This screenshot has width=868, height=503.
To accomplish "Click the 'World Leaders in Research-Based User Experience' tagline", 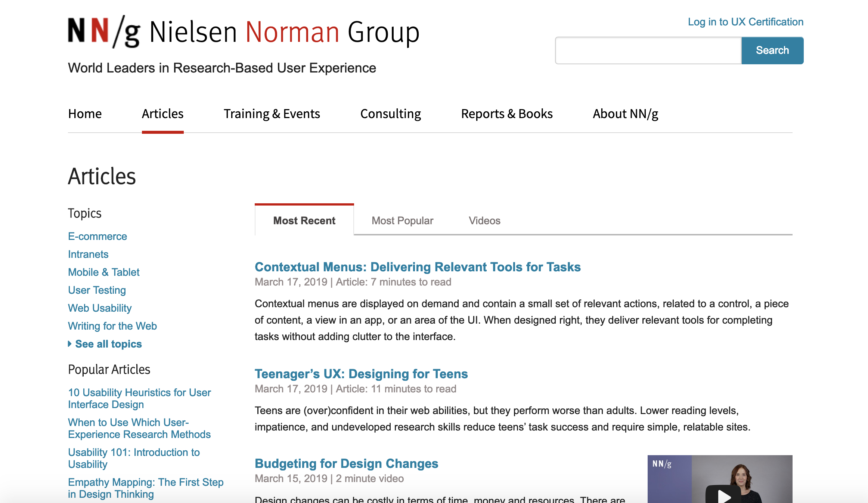I will pos(222,68).
